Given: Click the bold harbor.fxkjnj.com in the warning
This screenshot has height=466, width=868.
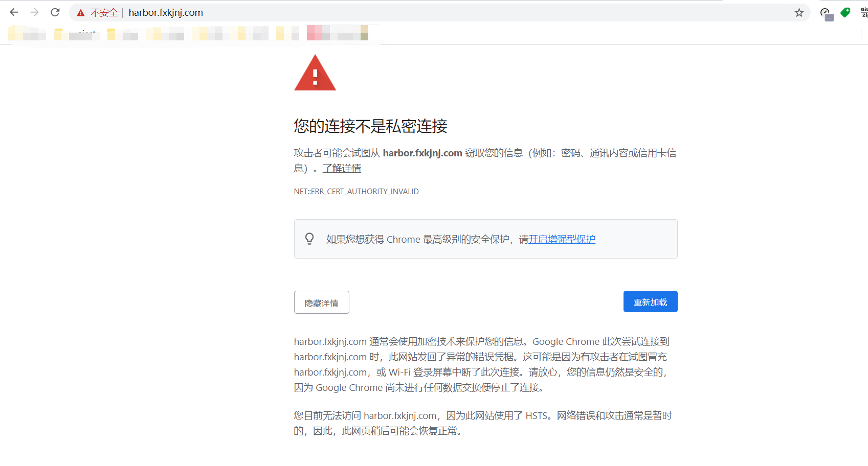Looking at the screenshot, I should pyautogui.click(x=422, y=153).
